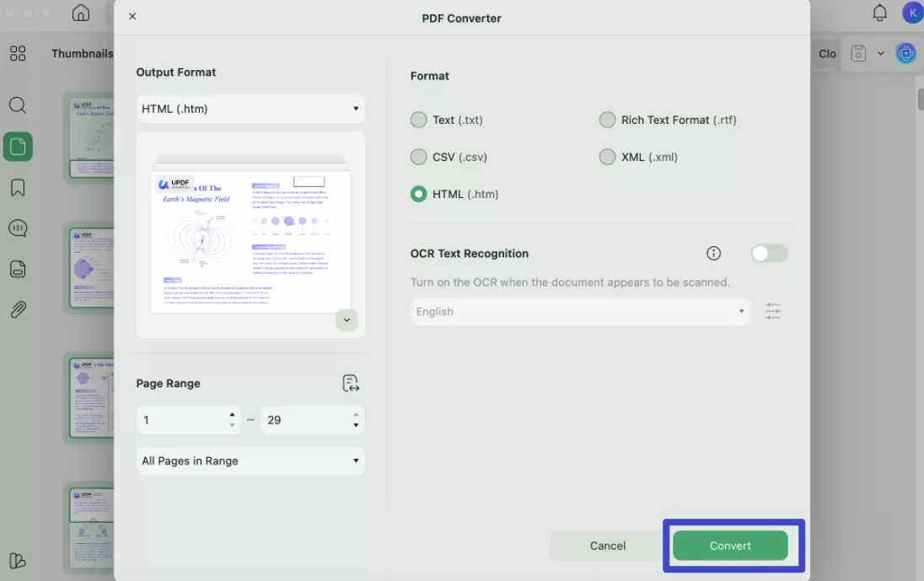The width and height of the screenshot is (924, 581).
Task: Open the notifications bell
Action: point(879,13)
